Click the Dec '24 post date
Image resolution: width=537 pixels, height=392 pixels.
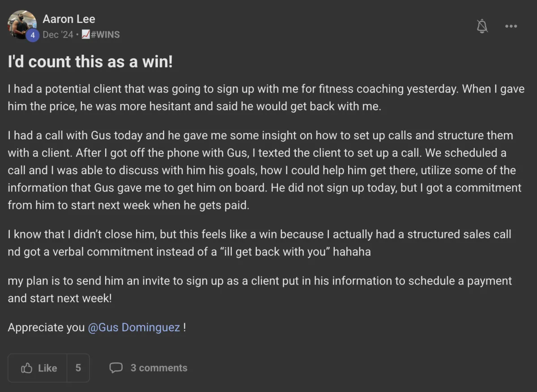[58, 35]
